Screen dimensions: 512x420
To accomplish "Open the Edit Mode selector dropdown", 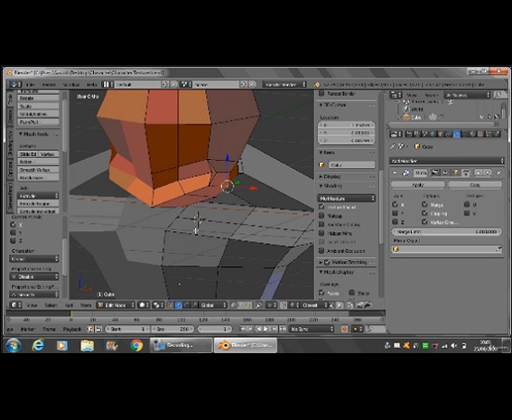I will coord(116,305).
